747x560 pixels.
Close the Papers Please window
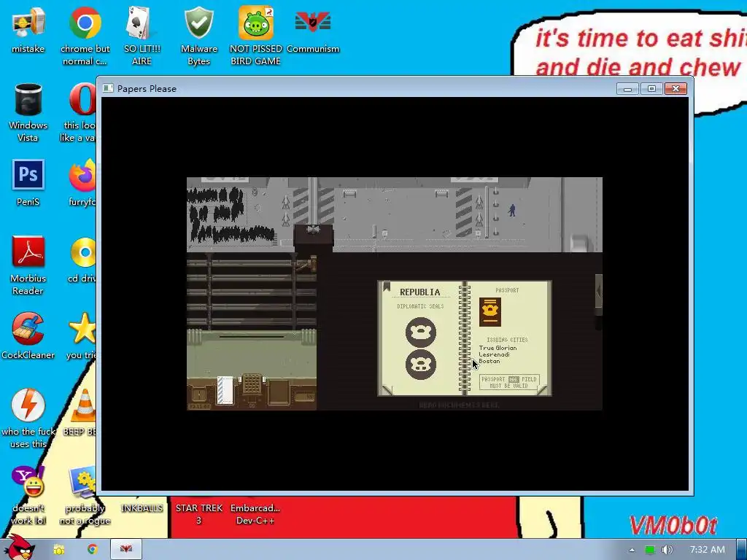tap(676, 88)
